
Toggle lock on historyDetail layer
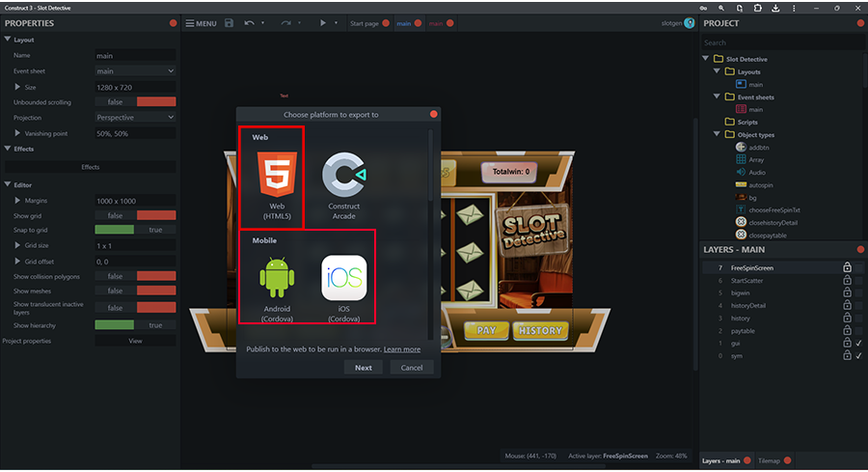pos(847,305)
